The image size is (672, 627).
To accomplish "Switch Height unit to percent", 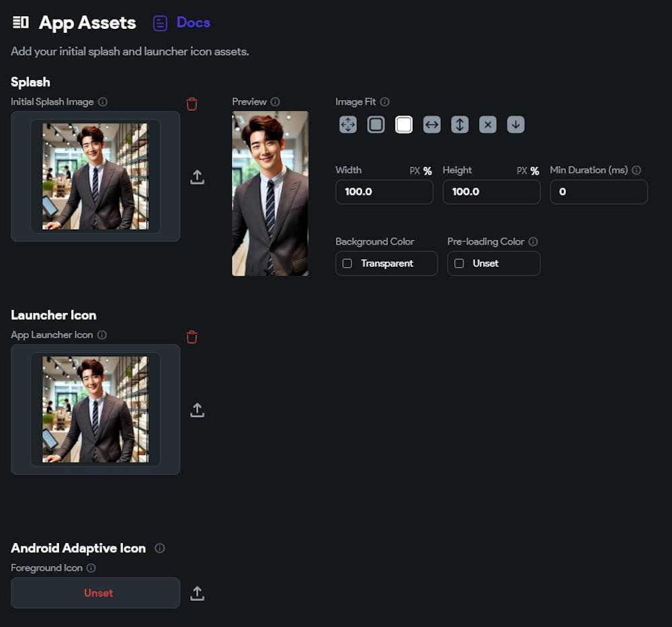I will click(x=534, y=171).
